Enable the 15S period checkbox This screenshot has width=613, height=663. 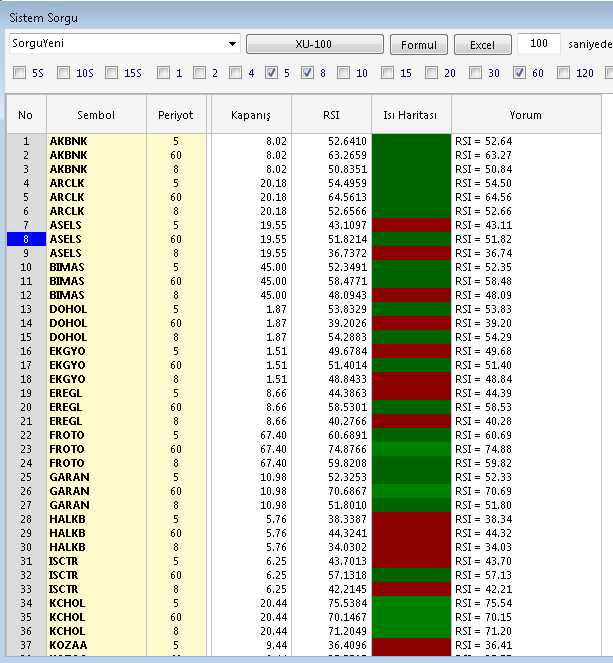tap(112, 73)
